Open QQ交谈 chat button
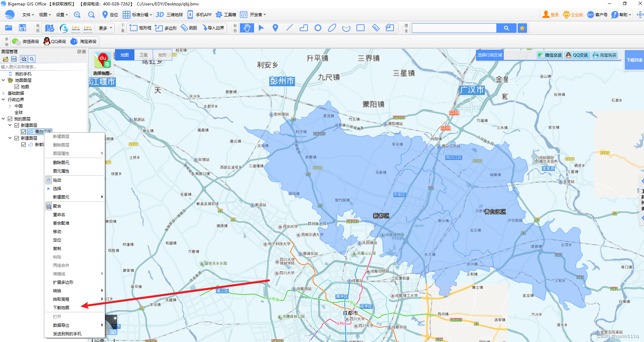This screenshot has height=342, width=644. pos(577,55)
